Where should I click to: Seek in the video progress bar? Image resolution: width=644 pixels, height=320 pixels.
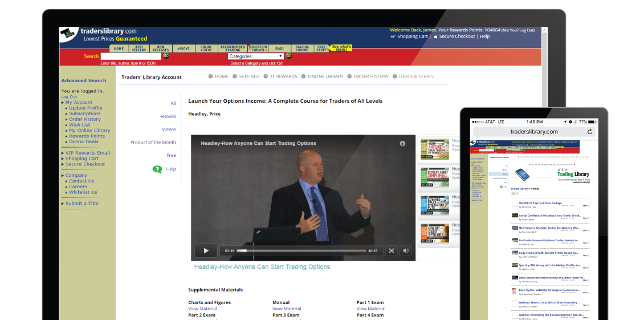click(301, 250)
